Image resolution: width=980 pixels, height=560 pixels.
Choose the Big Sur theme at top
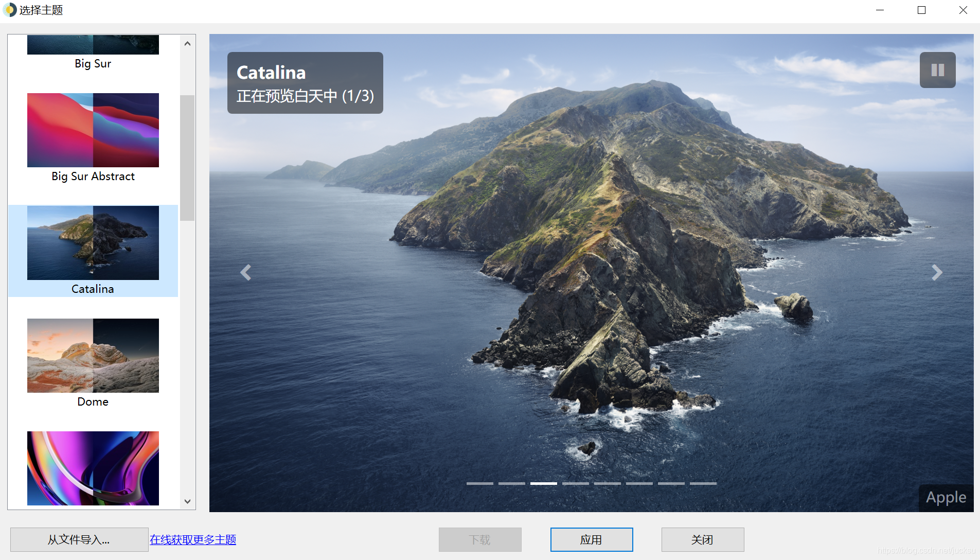tap(93, 45)
